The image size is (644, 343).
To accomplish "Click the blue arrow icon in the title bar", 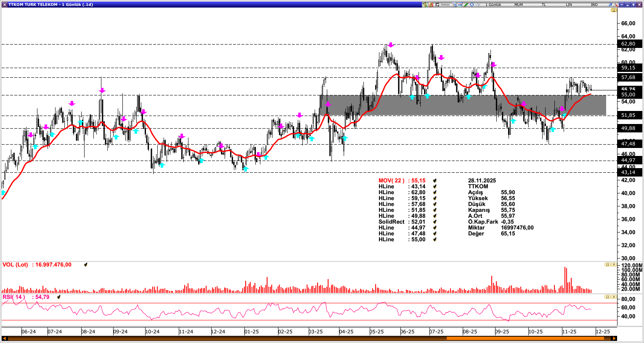I will coord(610,5).
